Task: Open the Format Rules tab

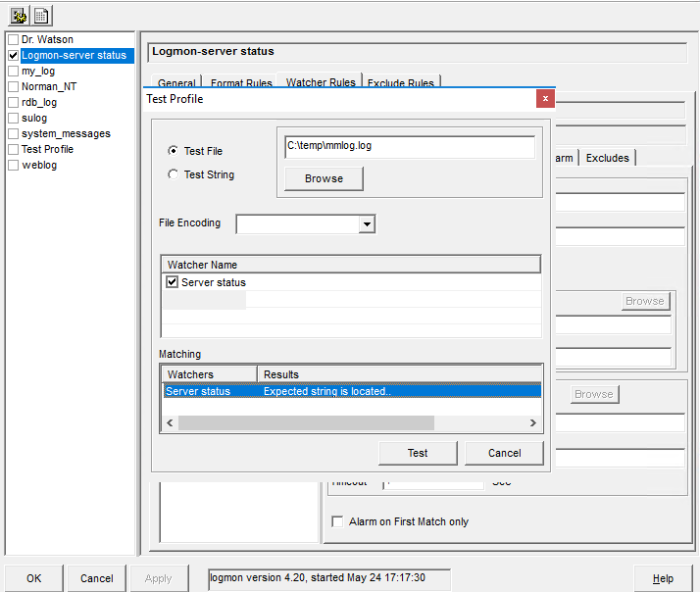Action: coord(240,83)
